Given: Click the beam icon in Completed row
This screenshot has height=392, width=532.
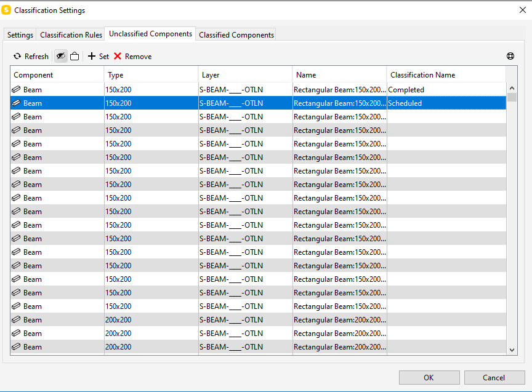Looking at the screenshot, I should [16, 89].
